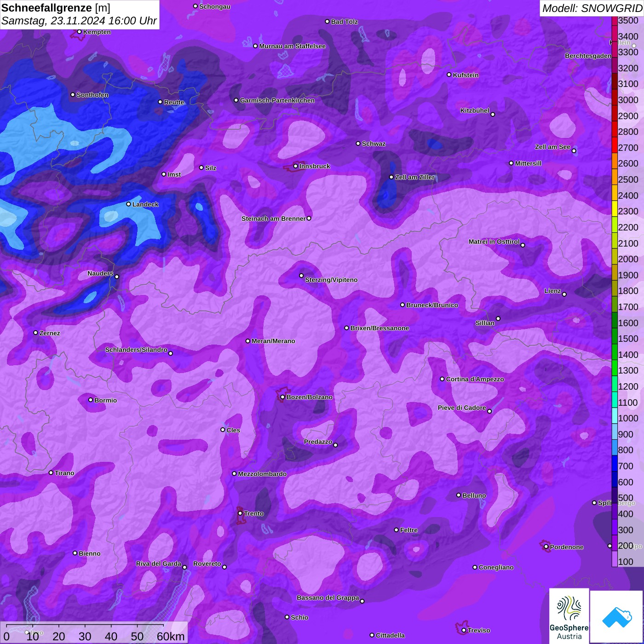This screenshot has width=644, height=644.
Task: Click the Matrei in Osttirol label
Action: 494,241
